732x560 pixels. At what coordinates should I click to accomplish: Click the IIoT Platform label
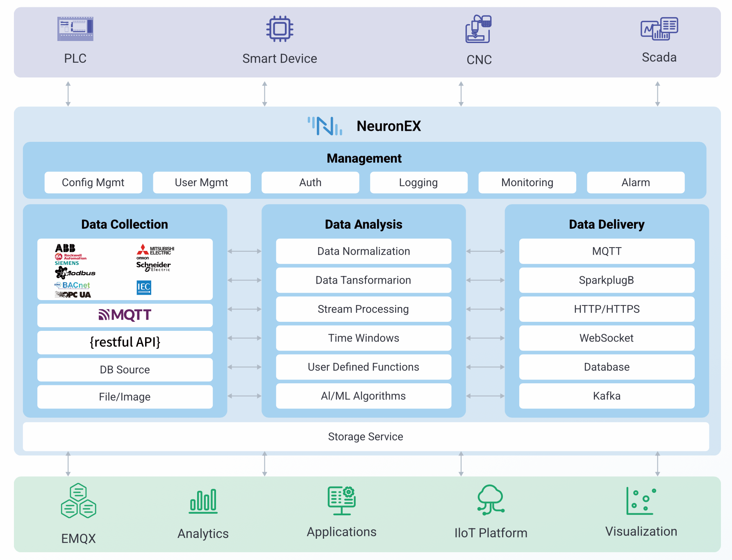[491, 533]
